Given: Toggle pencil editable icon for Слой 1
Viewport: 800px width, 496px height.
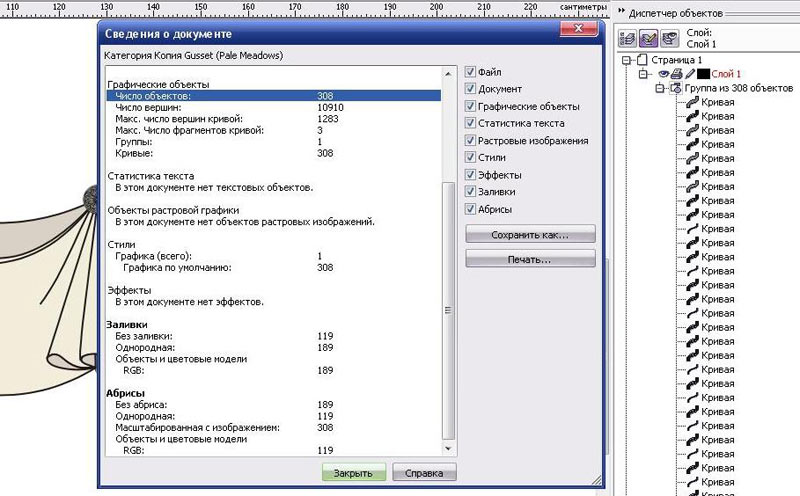Looking at the screenshot, I should (x=689, y=74).
